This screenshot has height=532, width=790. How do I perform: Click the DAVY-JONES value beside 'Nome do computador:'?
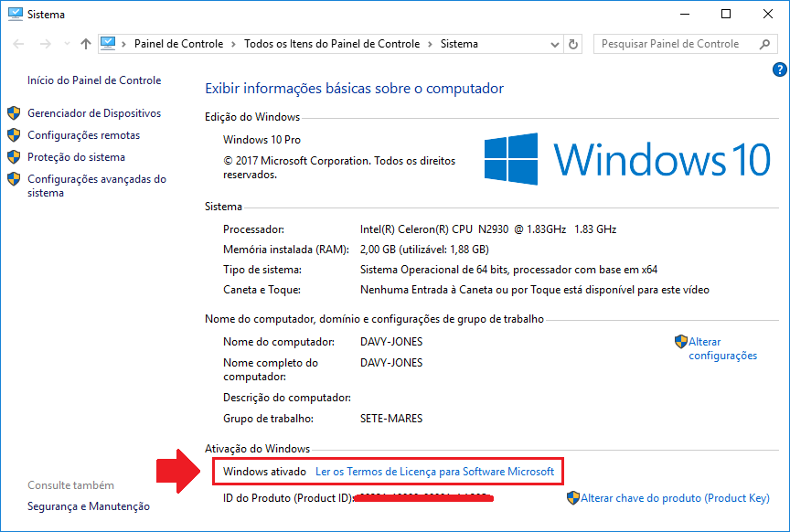click(391, 342)
